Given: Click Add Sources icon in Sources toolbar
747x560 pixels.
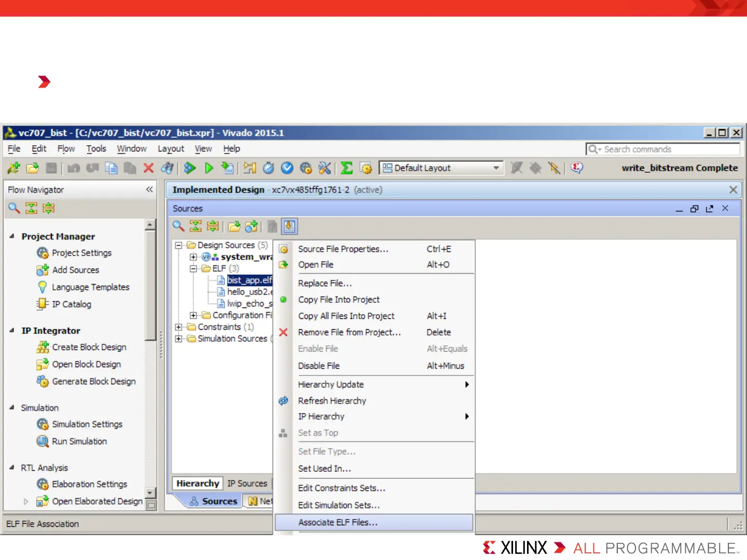Looking at the screenshot, I should pyautogui.click(x=252, y=226).
